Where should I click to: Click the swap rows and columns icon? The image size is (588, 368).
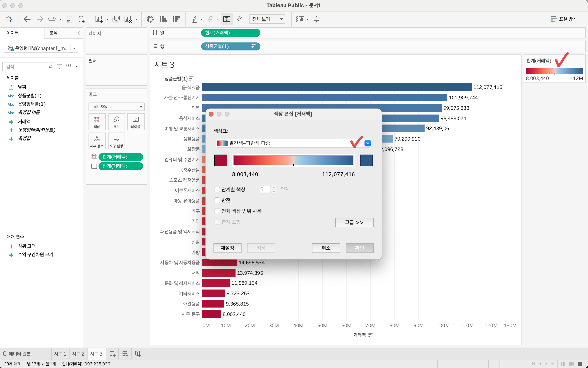point(150,19)
